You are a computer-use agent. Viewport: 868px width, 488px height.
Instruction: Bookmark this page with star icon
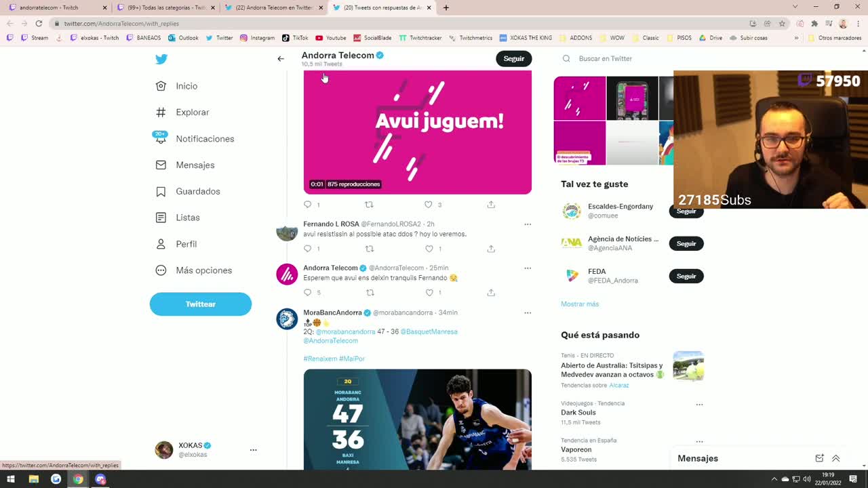[782, 23]
